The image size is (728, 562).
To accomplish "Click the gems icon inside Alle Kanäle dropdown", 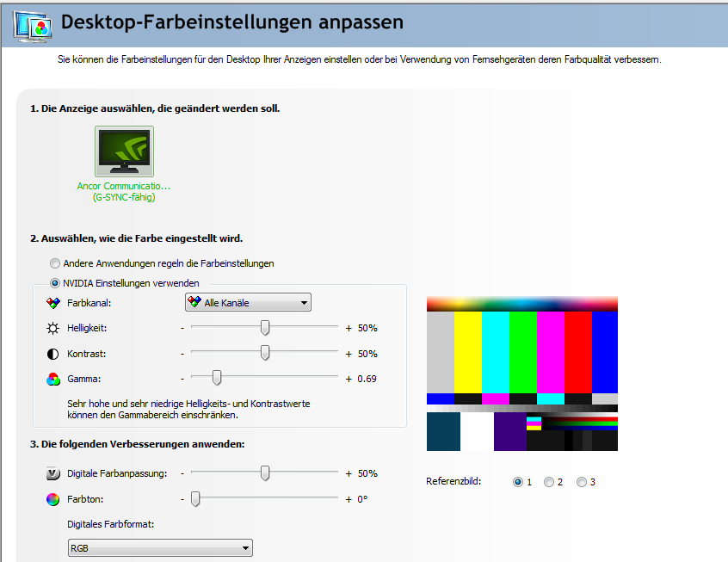I will point(194,302).
